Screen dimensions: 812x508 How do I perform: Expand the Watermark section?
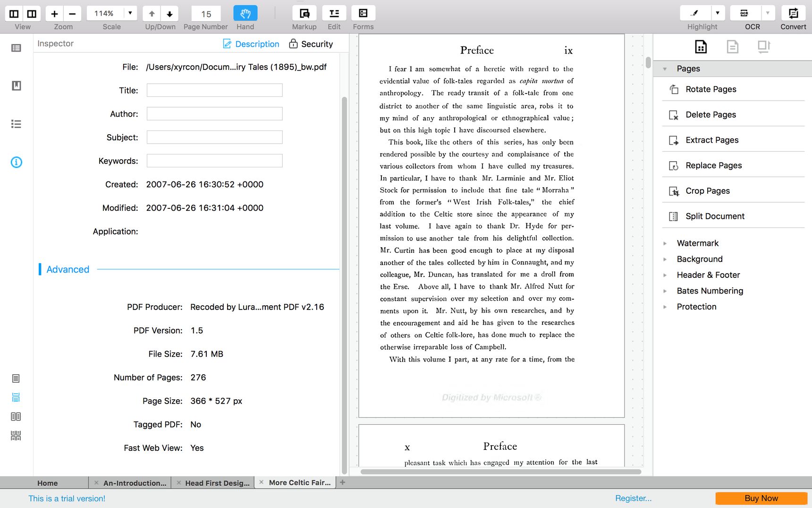click(665, 243)
